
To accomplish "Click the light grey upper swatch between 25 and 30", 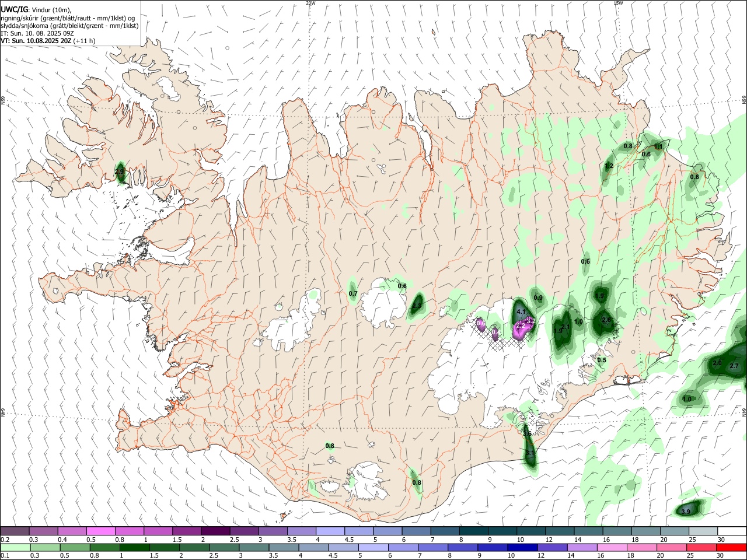I will pyautogui.click(x=703, y=531).
